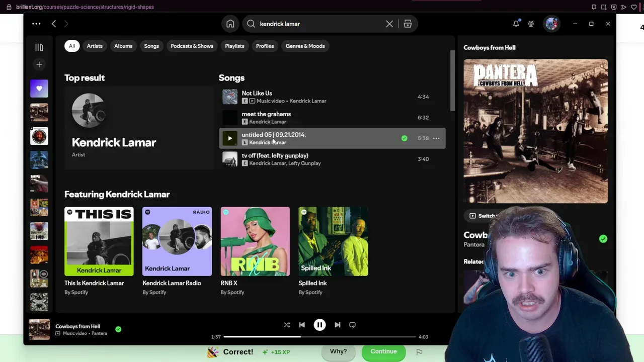This screenshot has height=362, width=644.
Task: Open Kendrick Lamar top result artist
Action: 139,128
